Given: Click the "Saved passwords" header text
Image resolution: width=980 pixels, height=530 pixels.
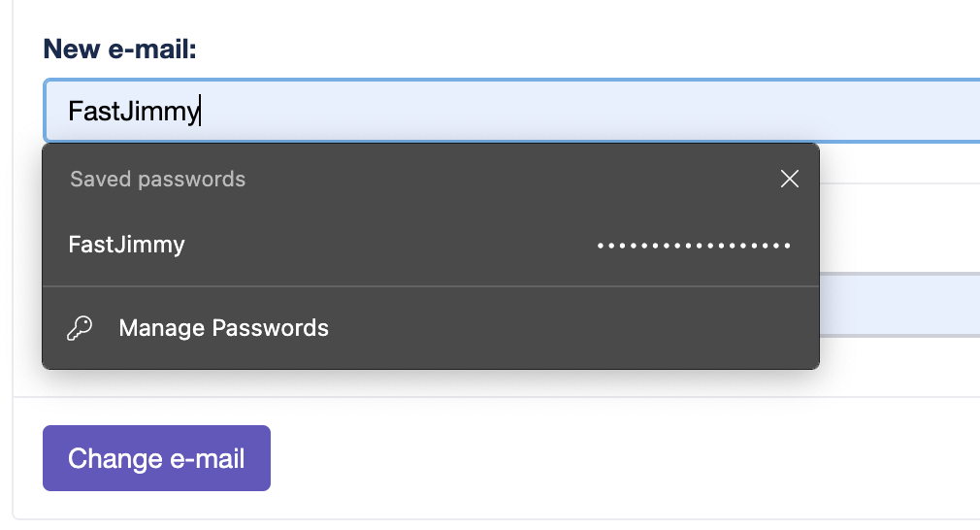Looking at the screenshot, I should (158, 180).
